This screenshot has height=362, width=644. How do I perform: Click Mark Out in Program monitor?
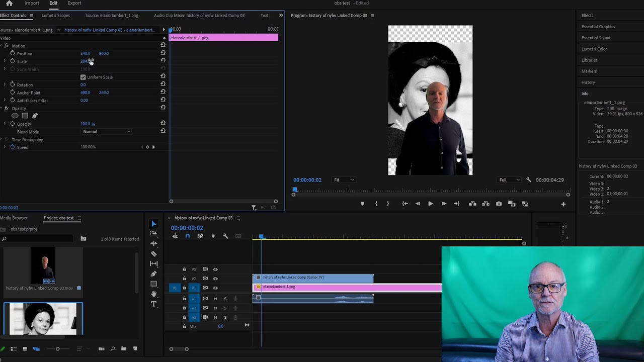(x=388, y=204)
